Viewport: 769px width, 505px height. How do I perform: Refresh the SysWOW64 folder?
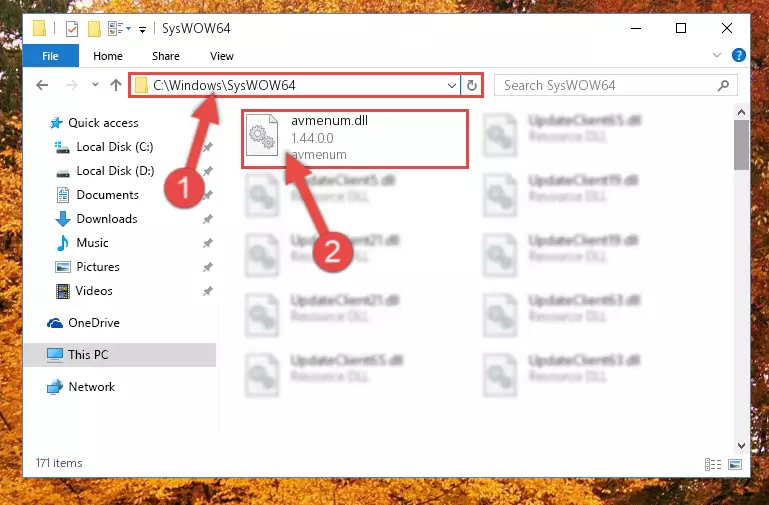tap(472, 86)
